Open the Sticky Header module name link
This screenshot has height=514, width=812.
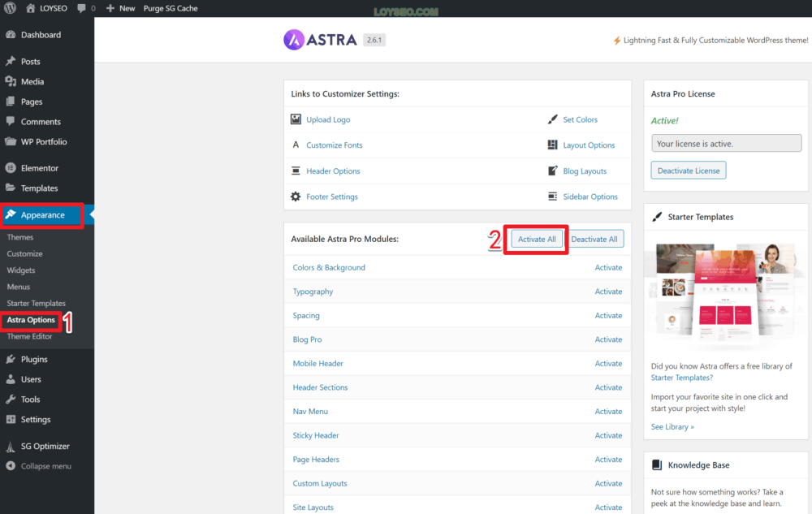pyautogui.click(x=316, y=435)
